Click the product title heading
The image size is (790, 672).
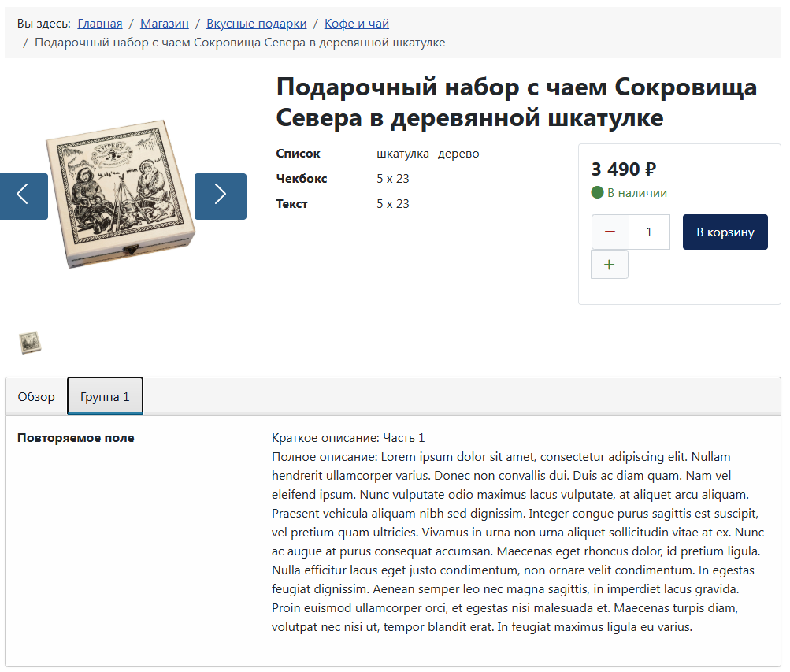click(x=516, y=102)
